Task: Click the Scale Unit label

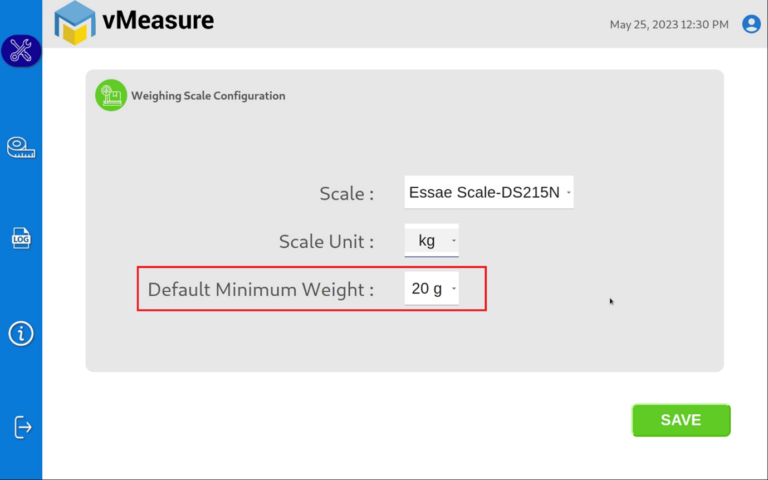Action: pos(326,241)
